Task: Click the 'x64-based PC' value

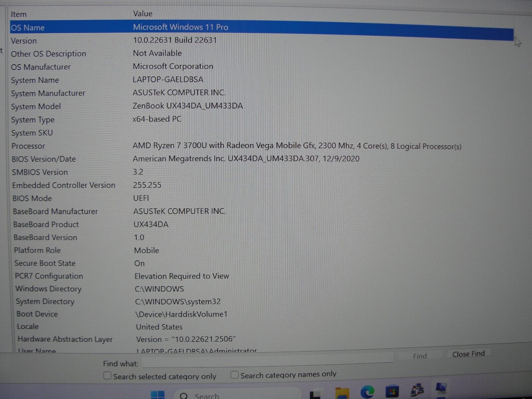Action: (157, 119)
